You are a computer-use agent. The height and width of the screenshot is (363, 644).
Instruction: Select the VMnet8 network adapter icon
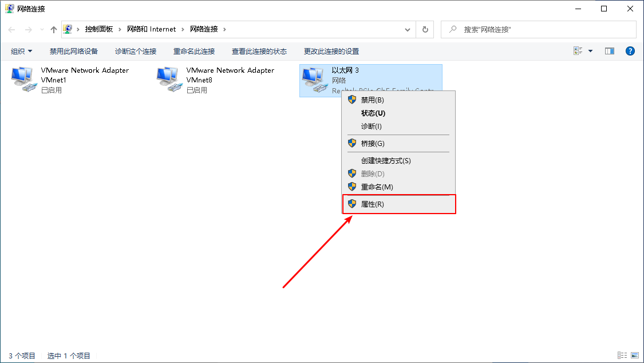pyautogui.click(x=169, y=80)
